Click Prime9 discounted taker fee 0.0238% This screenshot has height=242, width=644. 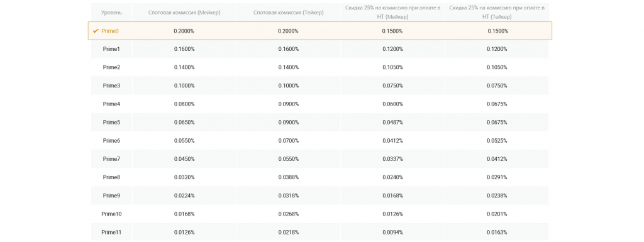coord(497,195)
